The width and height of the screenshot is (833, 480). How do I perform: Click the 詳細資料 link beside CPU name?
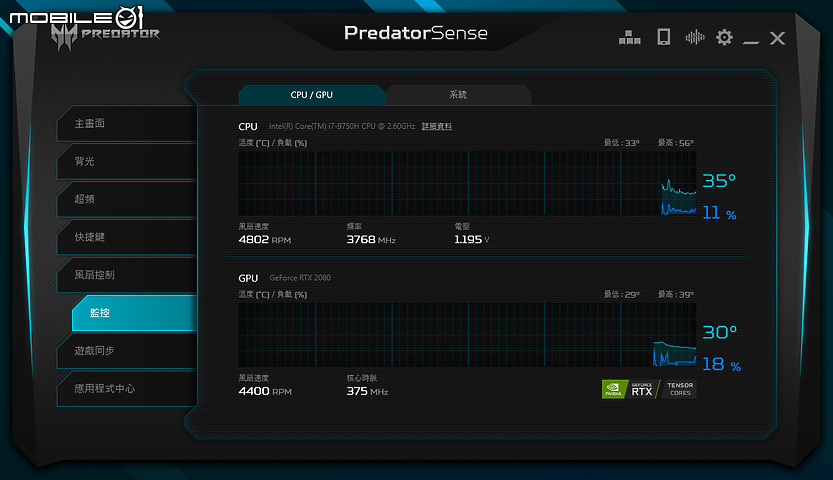[x=437, y=127]
